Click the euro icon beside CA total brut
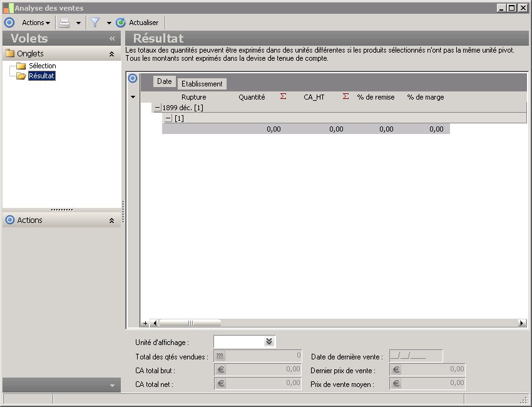This screenshot has width=532, height=407. click(x=220, y=369)
